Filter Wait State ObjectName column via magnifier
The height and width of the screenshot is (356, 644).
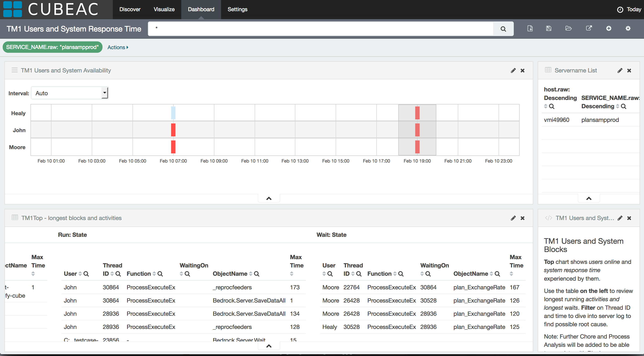[497, 274]
